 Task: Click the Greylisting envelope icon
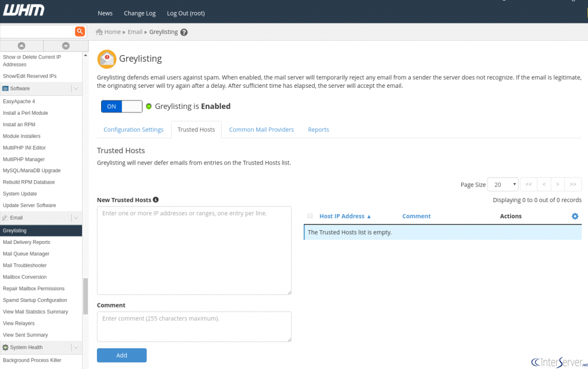pyautogui.click(x=106, y=59)
